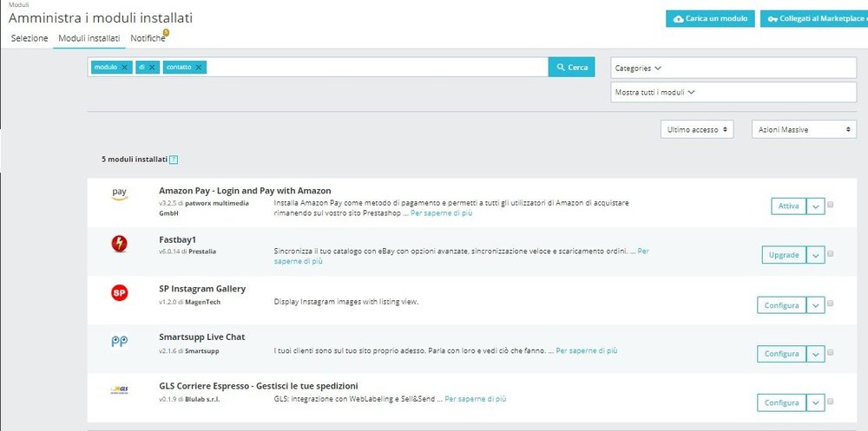
Task: Expand GLS Corriere Espresso Configura arrow
Action: pos(815,402)
